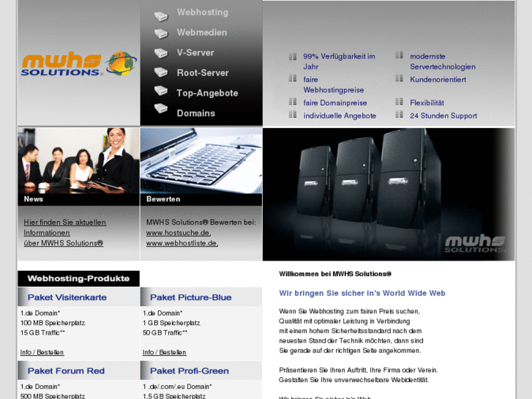Click the MWHS Solutions globe logo
The image size is (532, 399).
click(79, 64)
